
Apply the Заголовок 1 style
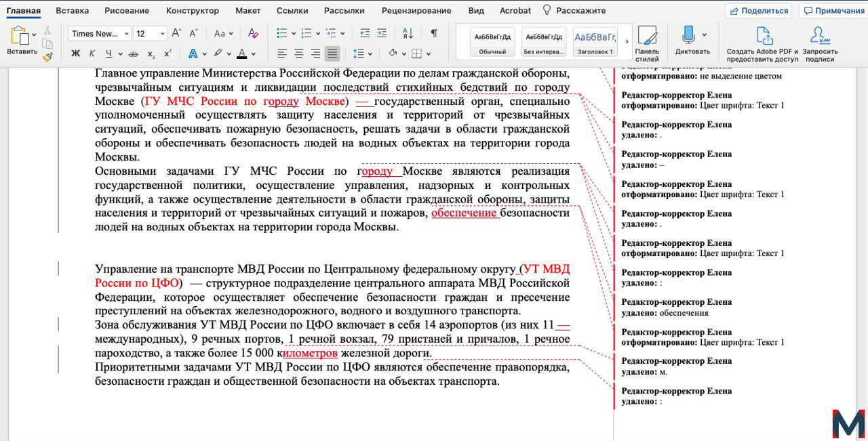pos(595,42)
